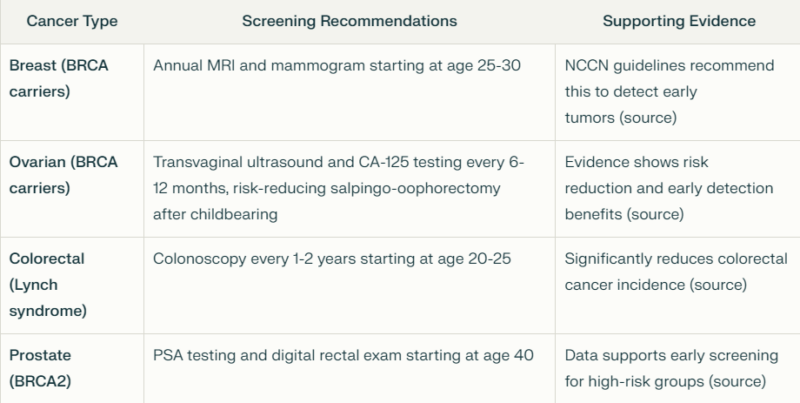Viewport: 800px width, 403px height.
Task: Click the Data supports early screening text
Action: coord(671,356)
